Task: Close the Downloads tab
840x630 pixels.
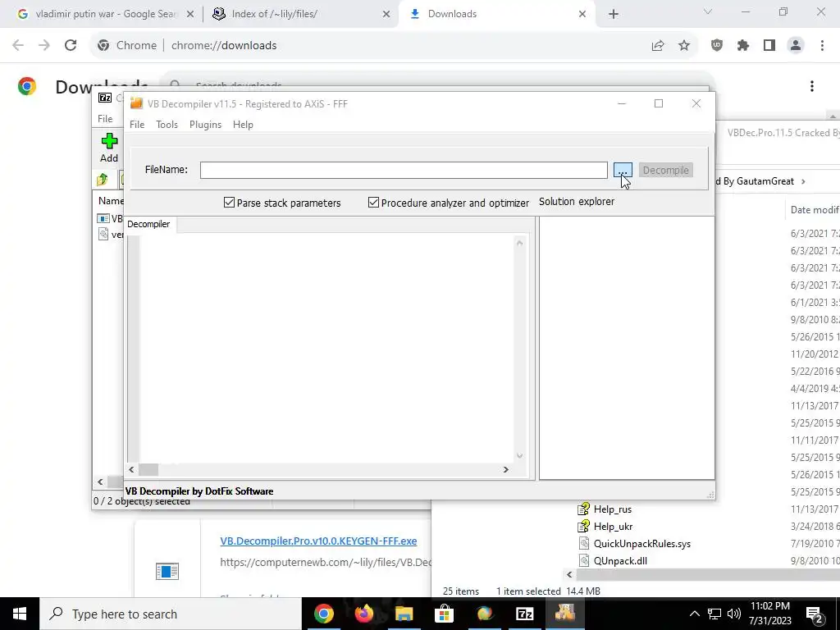Action: pos(582,15)
